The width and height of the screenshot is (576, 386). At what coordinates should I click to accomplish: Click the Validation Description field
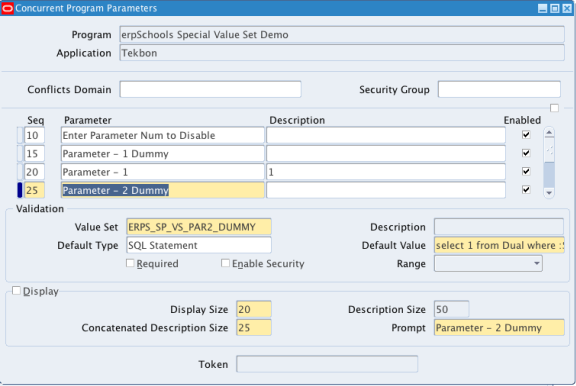499,227
